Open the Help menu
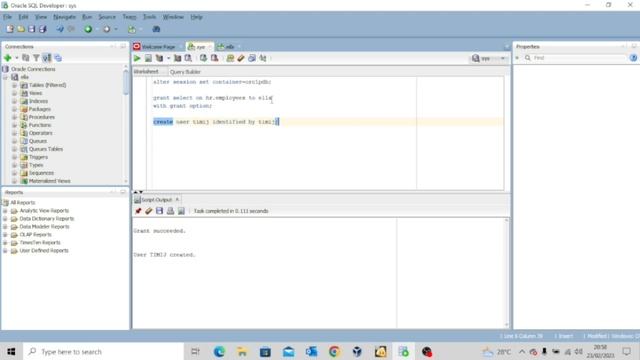This screenshot has height=360, width=640. (x=196, y=17)
